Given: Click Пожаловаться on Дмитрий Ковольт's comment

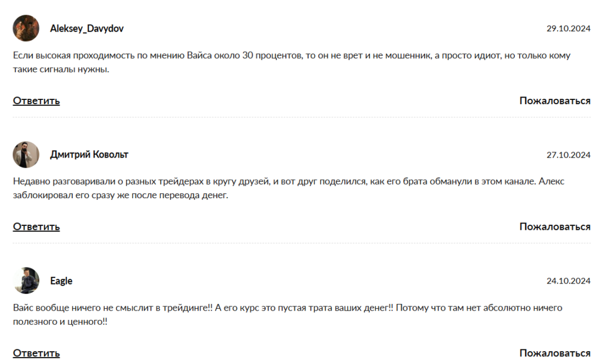Looking at the screenshot, I should (x=554, y=227).
